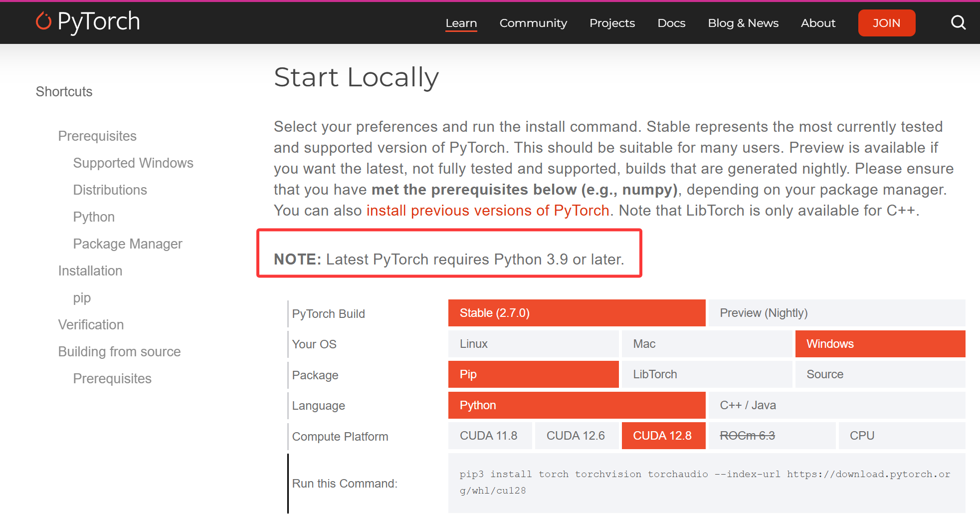Click the Python 3.9 NOTE text
980x524 pixels.
449,259
